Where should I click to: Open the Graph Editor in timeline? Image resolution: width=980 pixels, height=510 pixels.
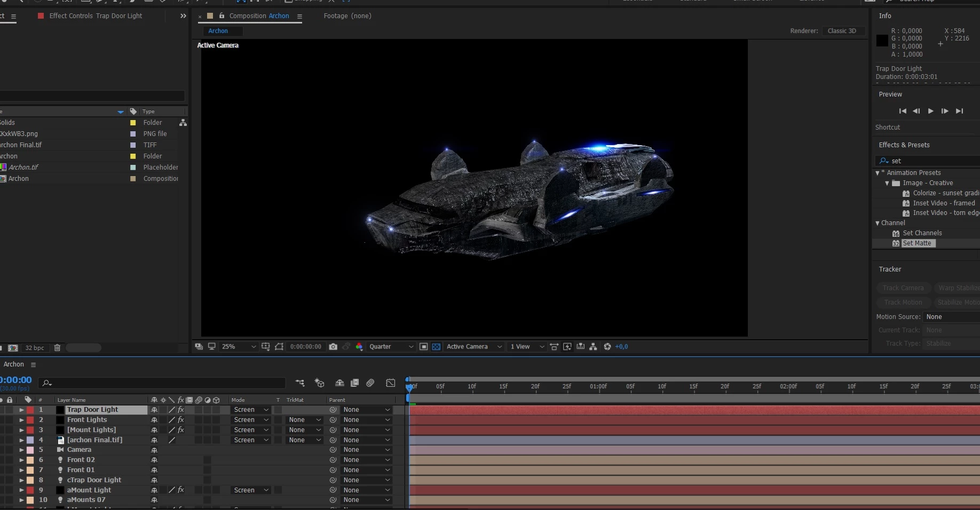coord(391,383)
